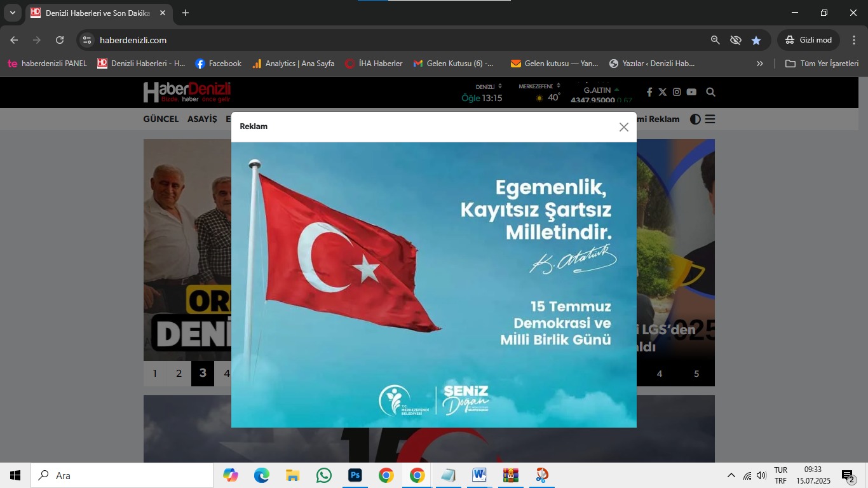This screenshot has height=488, width=868.
Task: Open the zoom magnifier icon in address bar
Action: click(x=715, y=40)
